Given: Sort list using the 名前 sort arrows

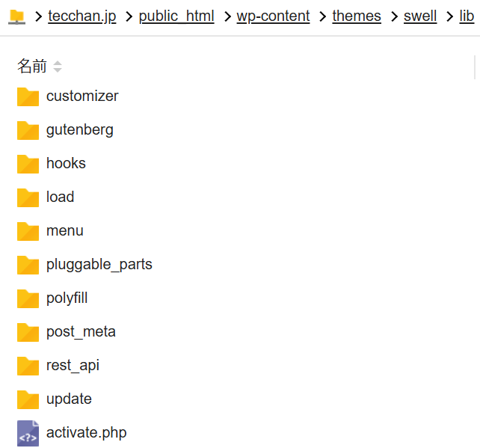Looking at the screenshot, I should click(58, 67).
